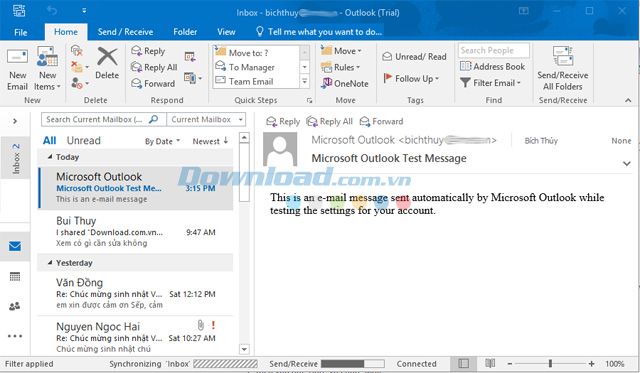Open more navigation options
This screenshot has width=640, height=373.
tap(15, 336)
